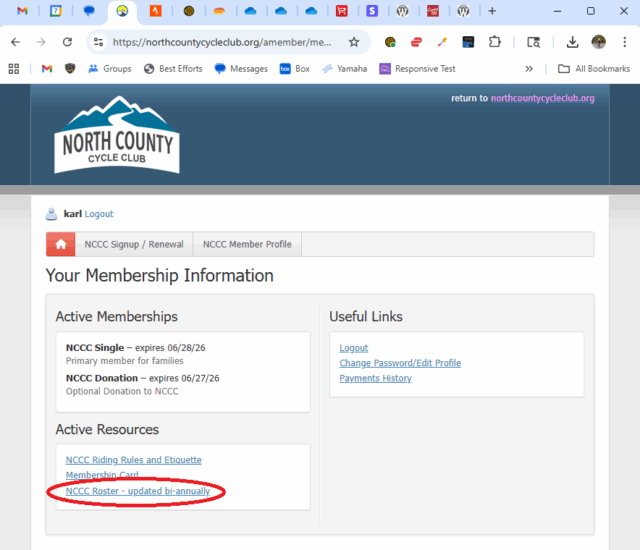
Task: Click the address bar URL field
Action: [x=220, y=42]
